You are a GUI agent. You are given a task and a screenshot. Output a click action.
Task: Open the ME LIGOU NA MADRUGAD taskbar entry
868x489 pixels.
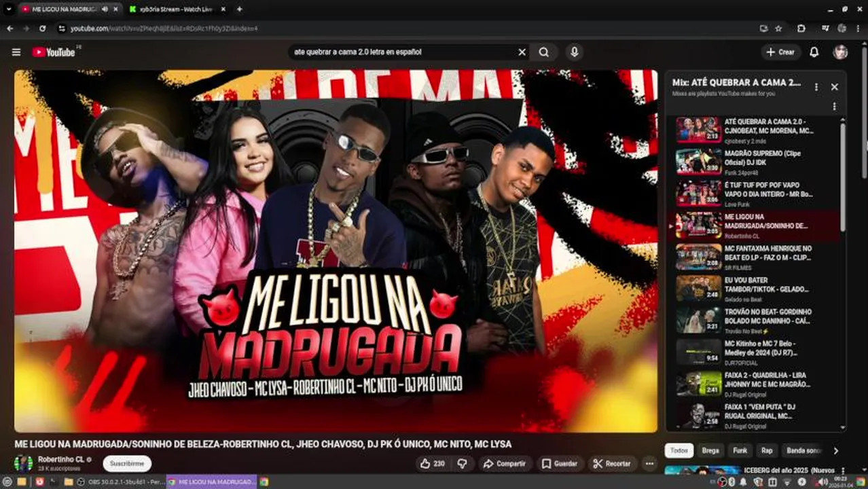click(x=211, y=482)
